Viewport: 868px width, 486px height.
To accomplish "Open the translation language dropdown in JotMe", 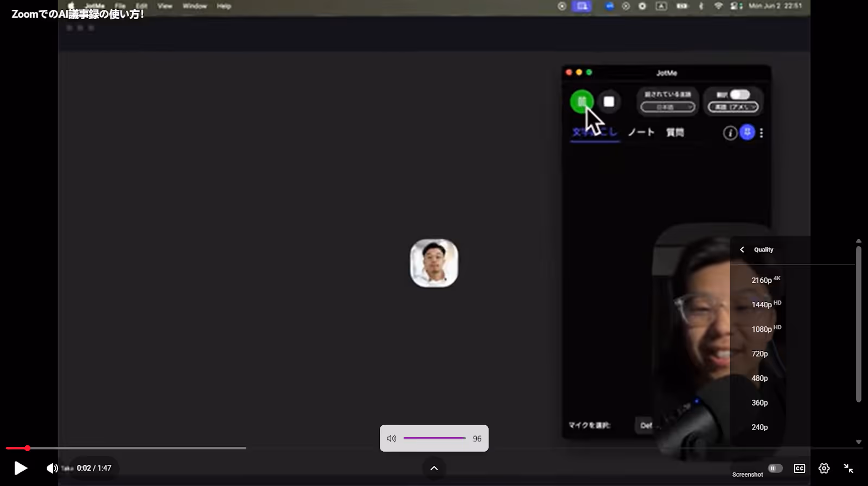I will click(x=733, y=107).
